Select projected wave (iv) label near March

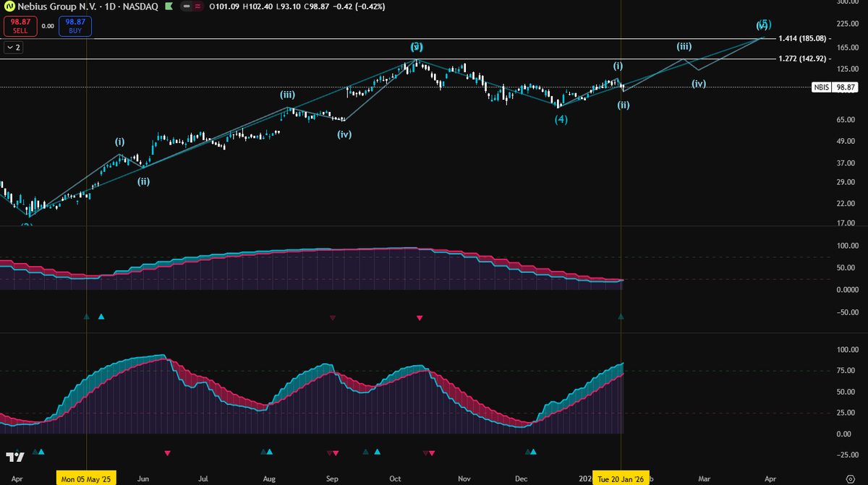point(698,84)
